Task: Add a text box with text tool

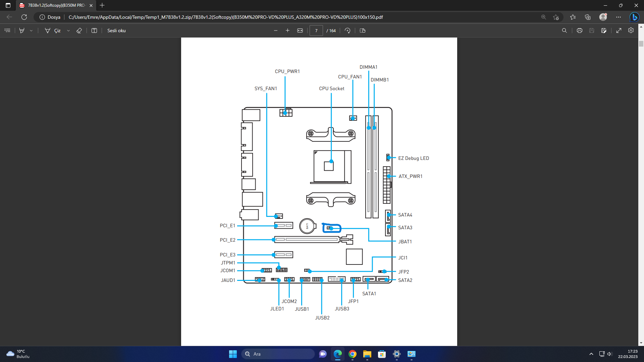Action: click(94, 31)
